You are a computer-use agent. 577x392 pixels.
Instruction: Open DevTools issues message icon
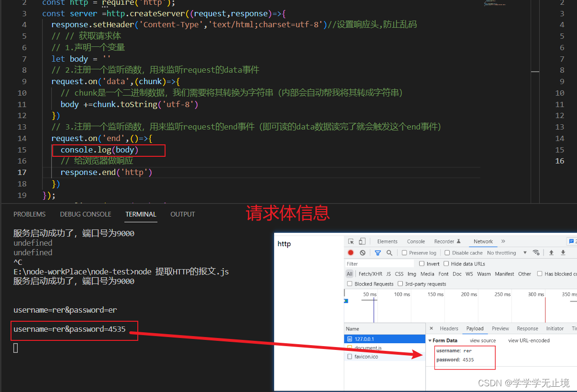[571, 241]
